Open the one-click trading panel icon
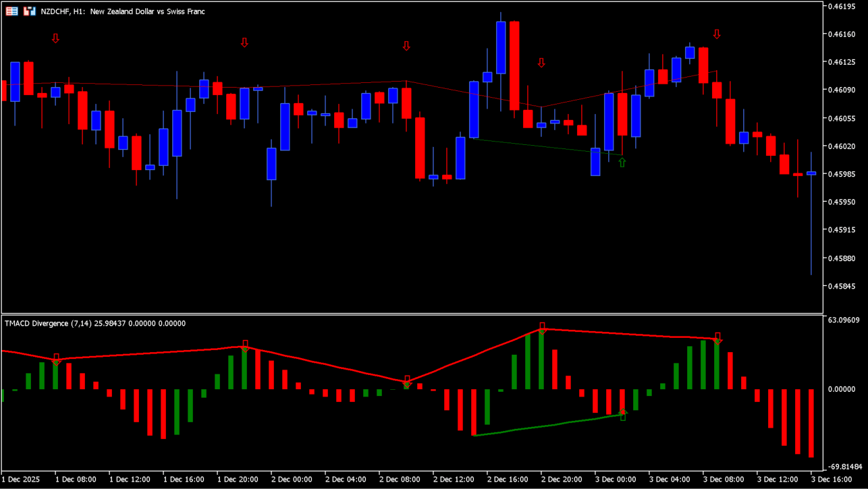 [29, 11]
